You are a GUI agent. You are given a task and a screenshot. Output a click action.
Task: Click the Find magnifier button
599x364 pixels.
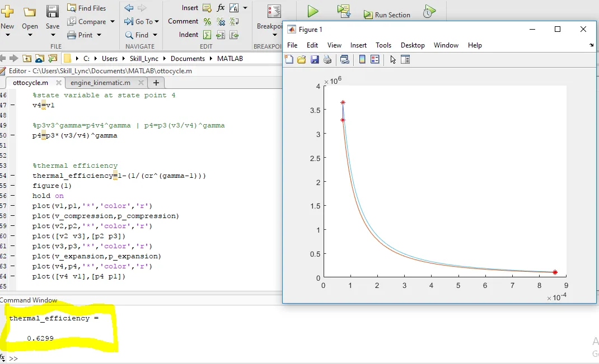point(137,35)
